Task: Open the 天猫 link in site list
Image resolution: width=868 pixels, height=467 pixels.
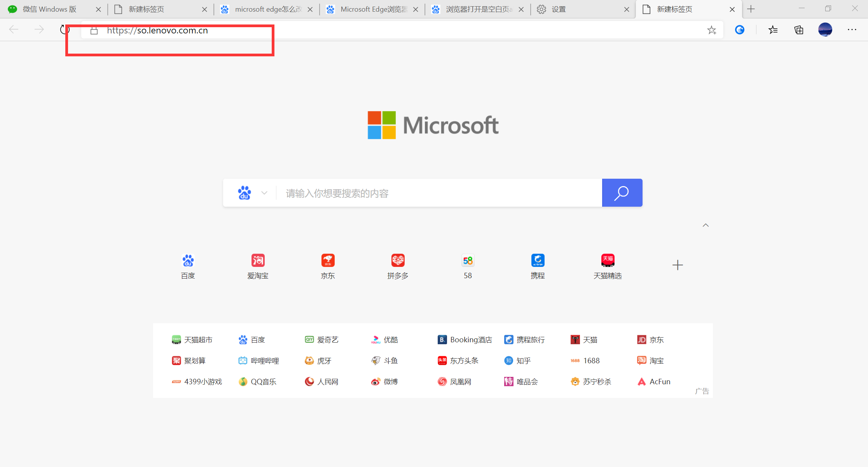Action: tap(584, 340)
